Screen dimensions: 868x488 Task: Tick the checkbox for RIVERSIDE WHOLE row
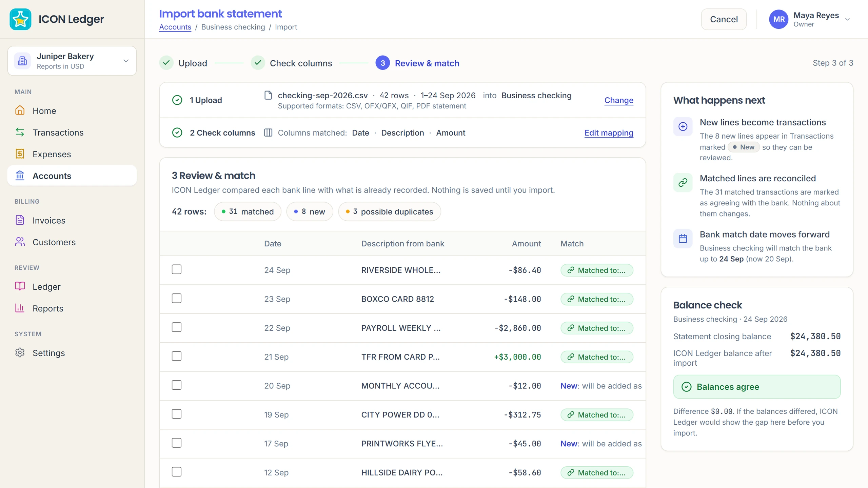point(177,269)
